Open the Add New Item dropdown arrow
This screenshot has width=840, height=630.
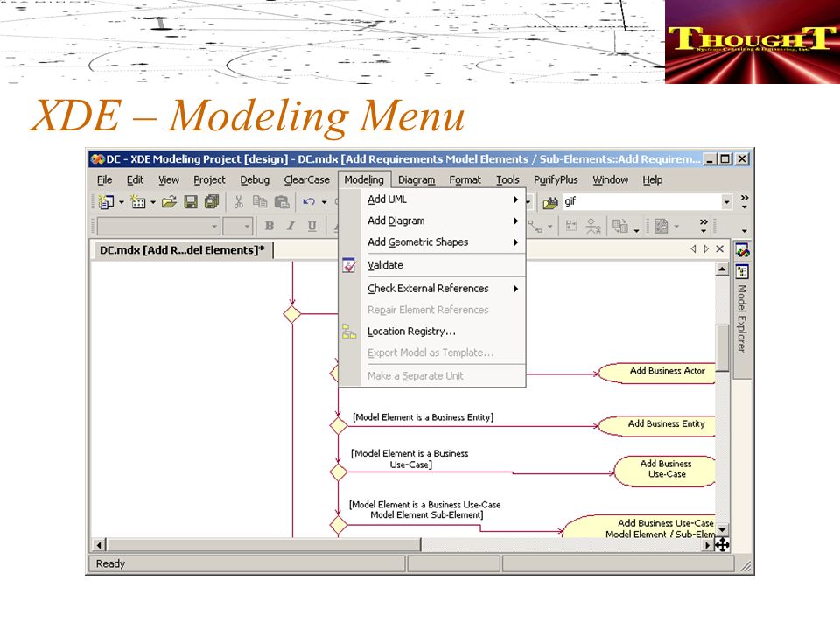pos(153,202)
